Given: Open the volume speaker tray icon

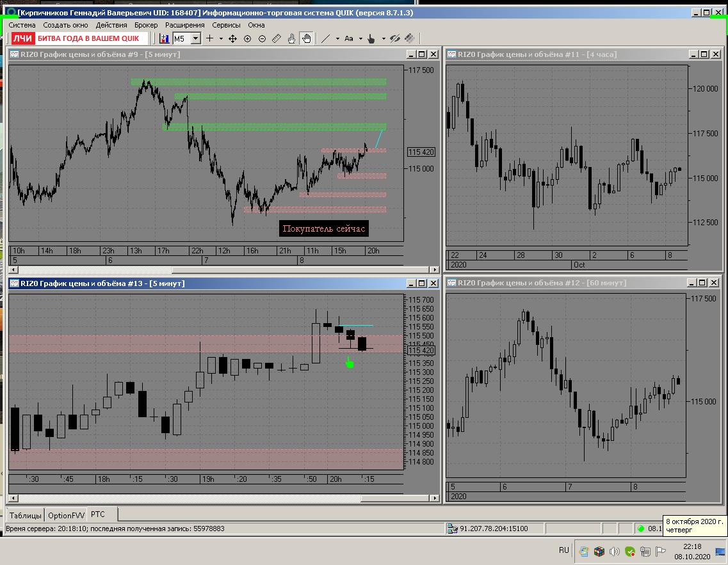Looking at the screenshot, I should pyautogui.click(x=614, y=552).
